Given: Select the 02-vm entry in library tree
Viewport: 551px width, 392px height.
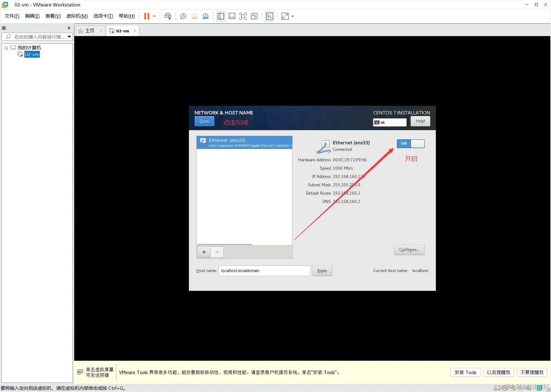Looking at the screenshot, I should point(32,55).
